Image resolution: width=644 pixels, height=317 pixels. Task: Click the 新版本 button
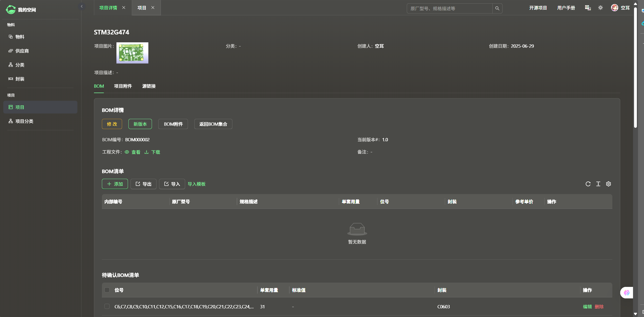coord(140,124)
